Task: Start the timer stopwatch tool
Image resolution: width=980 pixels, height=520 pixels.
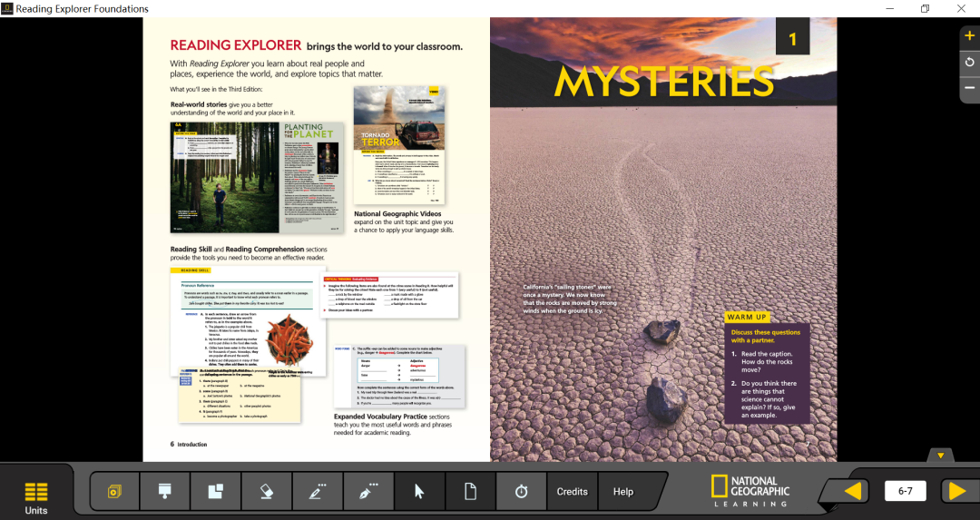Action: click(521, 492)
